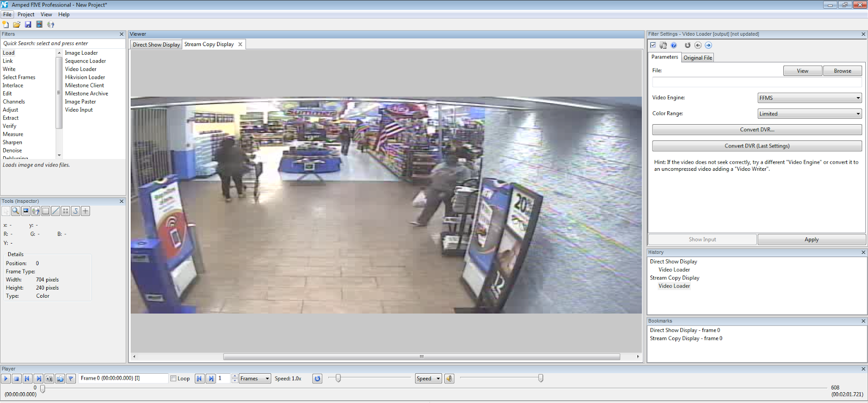Open the Speed dropdown in Player

tap(429, 379)
